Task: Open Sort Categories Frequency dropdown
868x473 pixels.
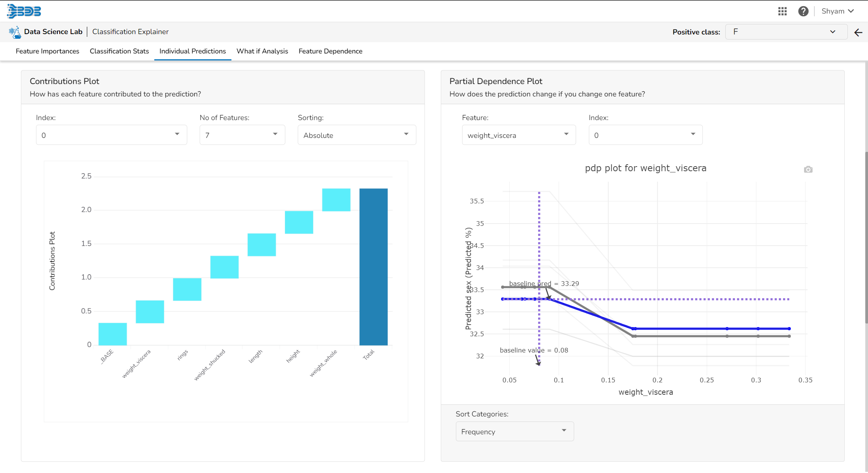Action: pos(514,432)
